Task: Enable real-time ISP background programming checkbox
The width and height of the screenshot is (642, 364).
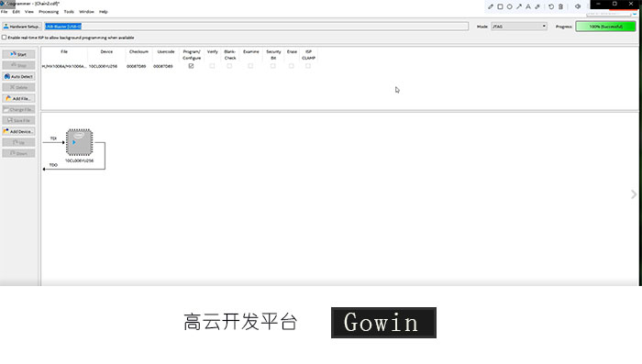Action: 4,38
